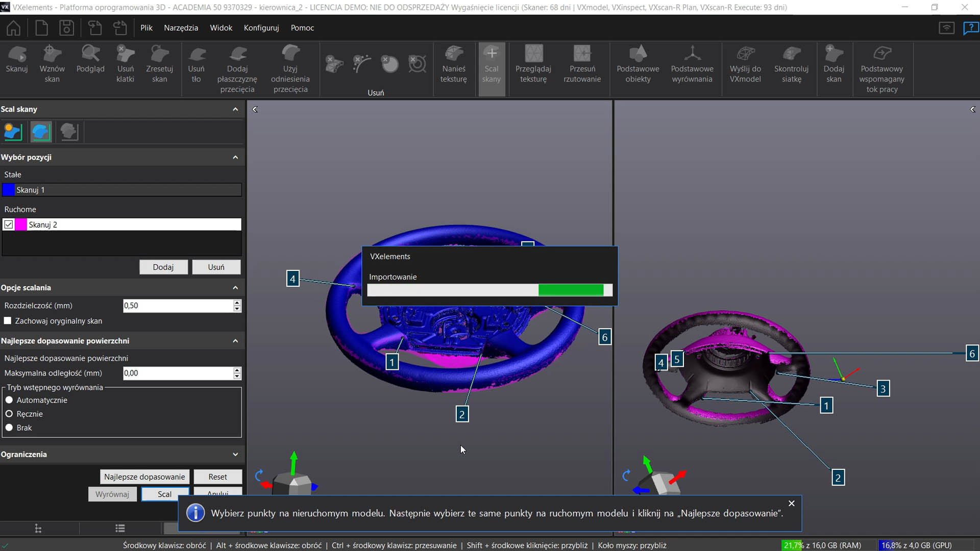The height and width of the screenshot is (551, 980).
Task: Click the tree view icon at panel bottom
Action: click(38, 529)
